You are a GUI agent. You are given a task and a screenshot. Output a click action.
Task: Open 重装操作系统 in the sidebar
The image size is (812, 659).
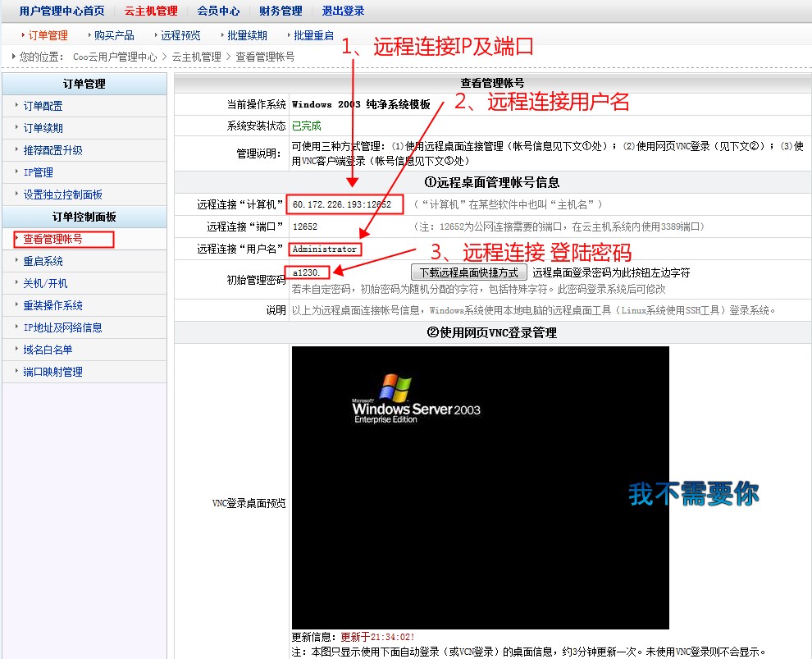click(52, 305)
